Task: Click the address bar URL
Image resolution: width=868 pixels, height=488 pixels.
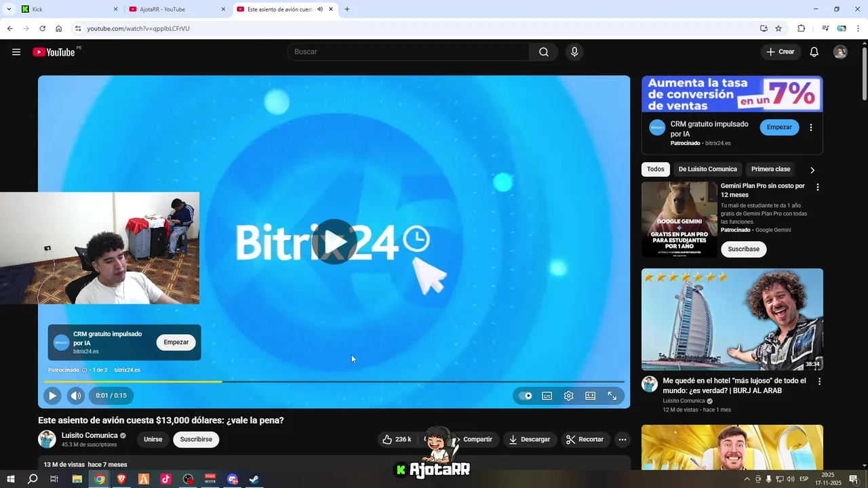Action: [x=138, y=28]
